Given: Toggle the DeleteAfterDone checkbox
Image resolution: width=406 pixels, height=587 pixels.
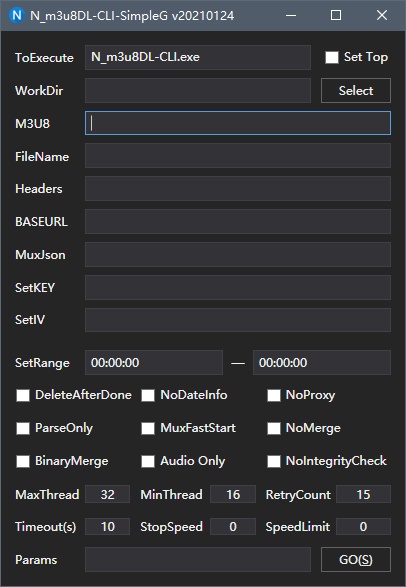Looking at the screenshot, I should 23,395.
